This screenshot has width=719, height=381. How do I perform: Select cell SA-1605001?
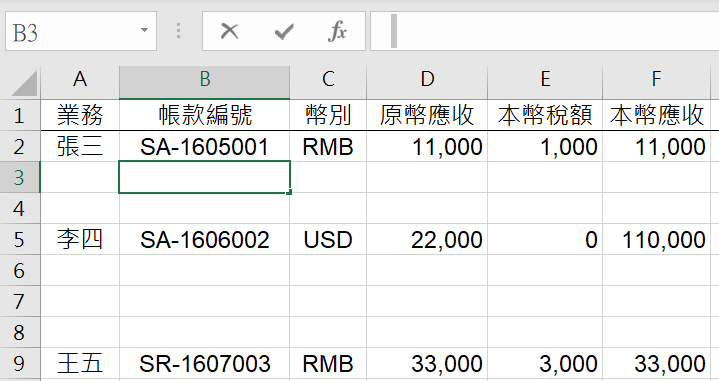(x=205, y=146)
